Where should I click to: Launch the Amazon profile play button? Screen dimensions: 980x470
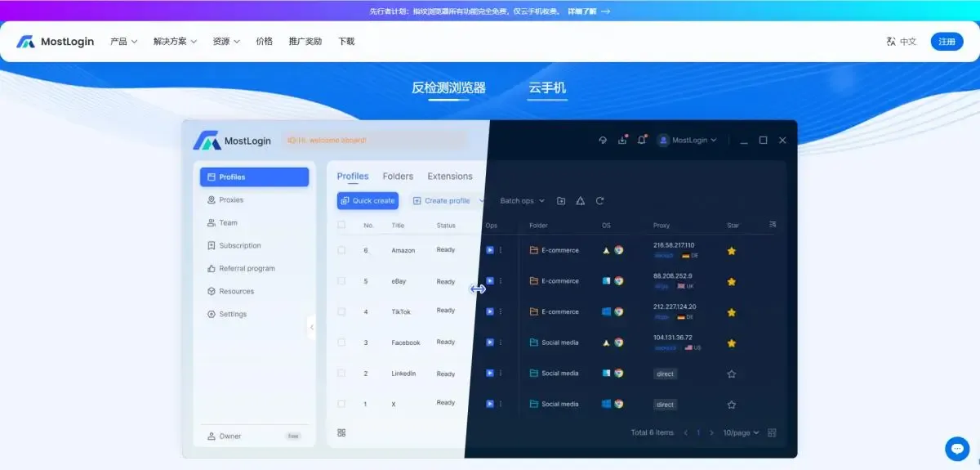click(x=490, y=250)
